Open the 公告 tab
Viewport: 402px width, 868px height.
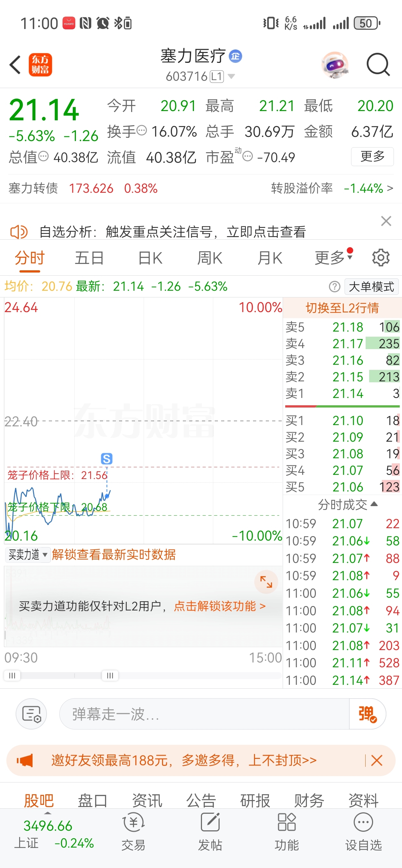pyautogui.click(x=201, y=800)
